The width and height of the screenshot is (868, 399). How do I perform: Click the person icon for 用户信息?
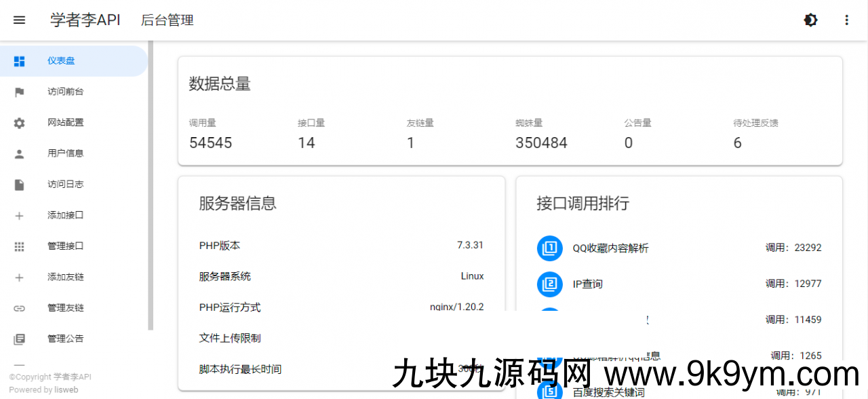(x=19, y=154)
